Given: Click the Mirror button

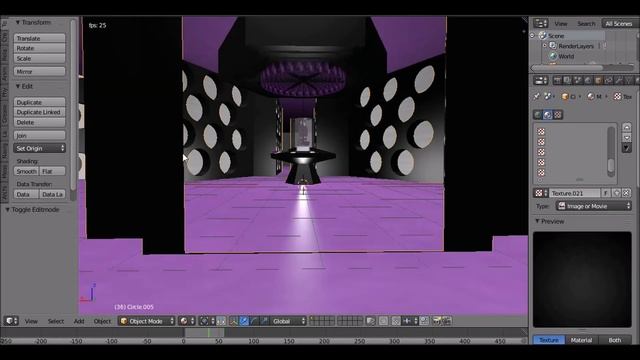Looking at the screenshot, I should pyautogui.click(x=40, y=71).
